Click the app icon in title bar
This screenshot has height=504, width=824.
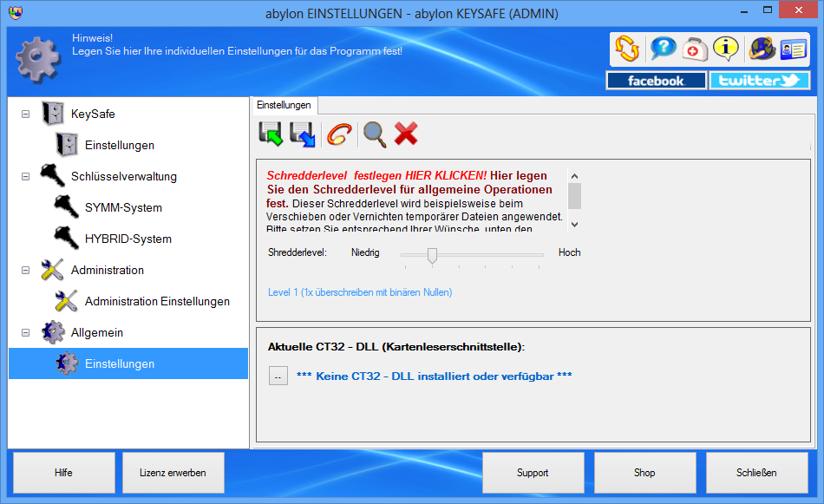click(x=16, y=13)
